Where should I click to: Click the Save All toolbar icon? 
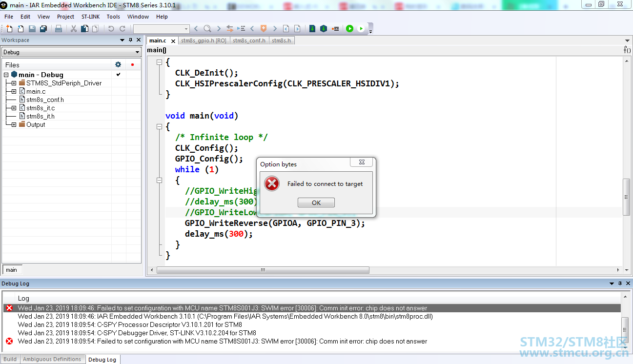pyautogui.click(x=43, y=29)
